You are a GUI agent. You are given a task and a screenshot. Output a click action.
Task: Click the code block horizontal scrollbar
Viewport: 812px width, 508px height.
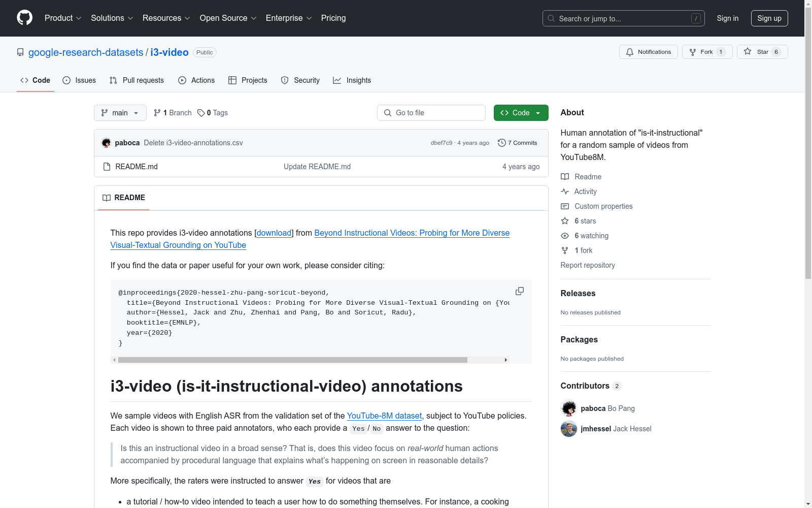point(293,360)
